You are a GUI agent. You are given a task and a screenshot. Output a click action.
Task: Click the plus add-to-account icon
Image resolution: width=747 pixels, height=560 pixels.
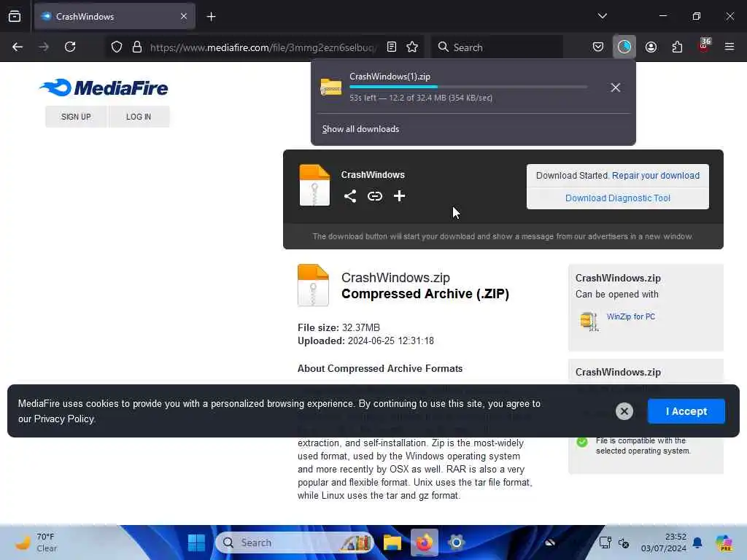point(399,195)
